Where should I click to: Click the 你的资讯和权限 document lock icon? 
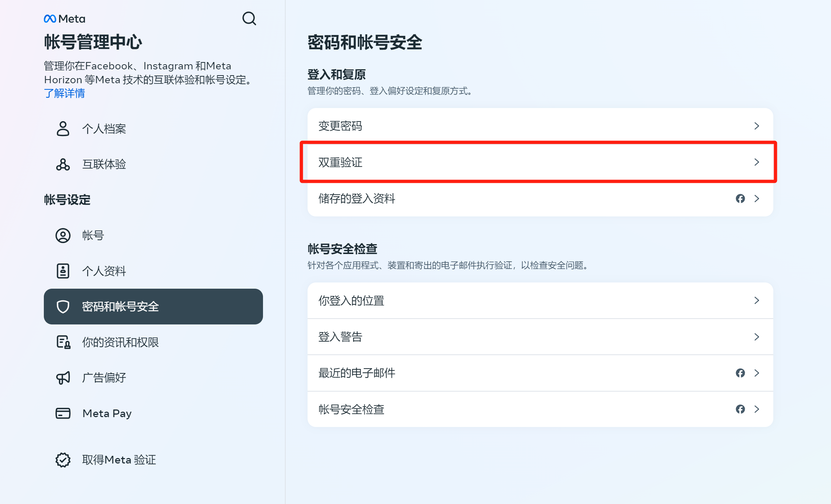point(63,342)
